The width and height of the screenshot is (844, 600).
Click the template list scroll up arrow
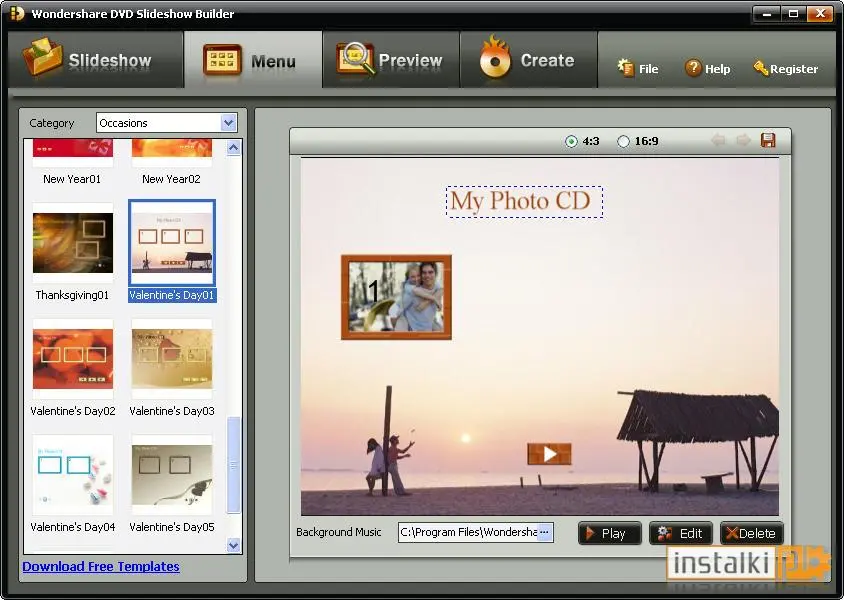click(234, 147)
